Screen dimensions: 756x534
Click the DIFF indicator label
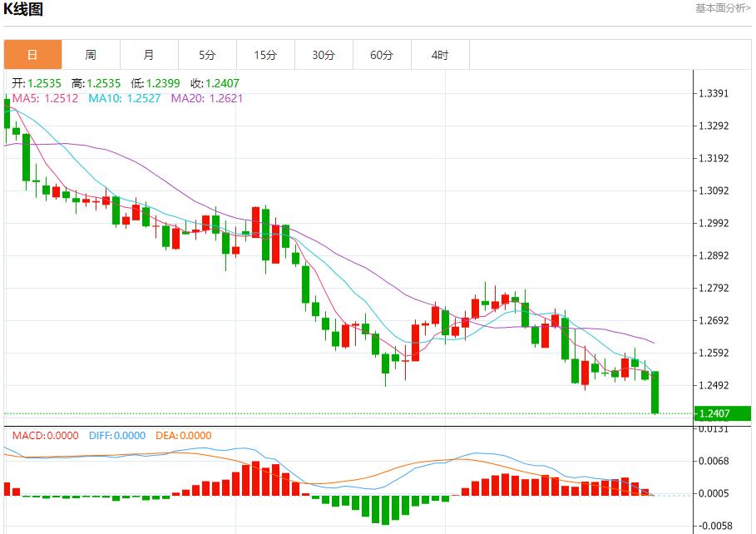click(x=116, y=435)
